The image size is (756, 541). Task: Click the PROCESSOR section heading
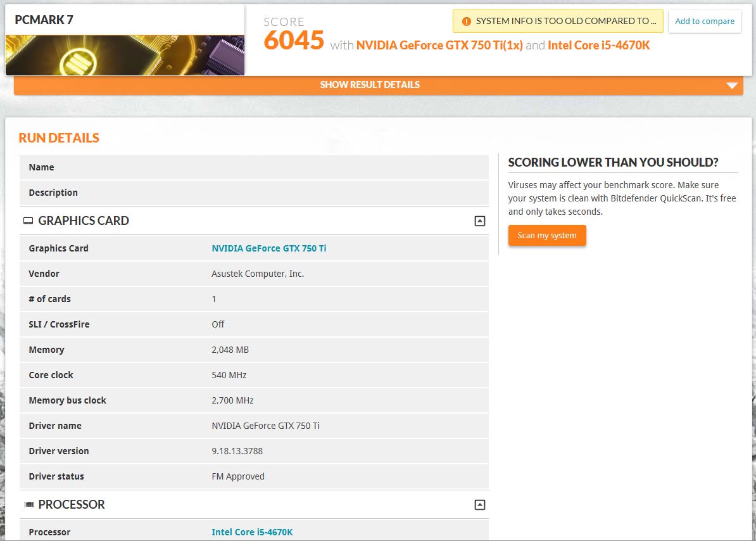[72, 504]
